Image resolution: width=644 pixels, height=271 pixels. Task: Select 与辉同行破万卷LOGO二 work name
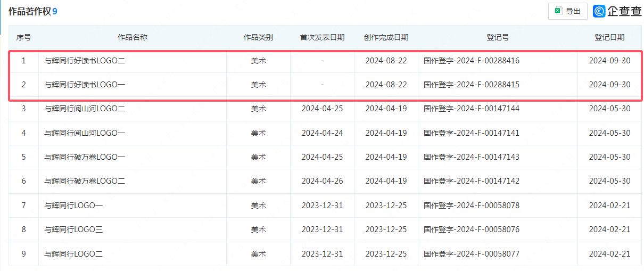click(85, 181)
